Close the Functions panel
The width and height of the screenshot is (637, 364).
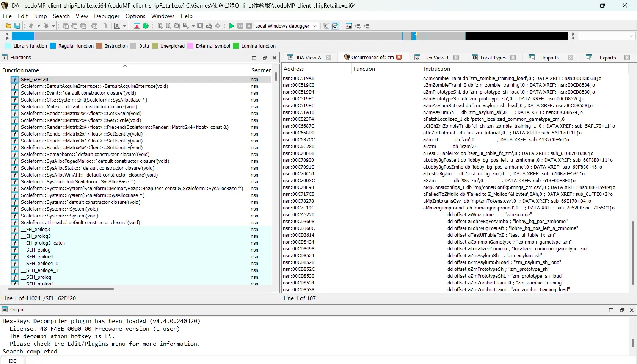[x=275, y=58]
